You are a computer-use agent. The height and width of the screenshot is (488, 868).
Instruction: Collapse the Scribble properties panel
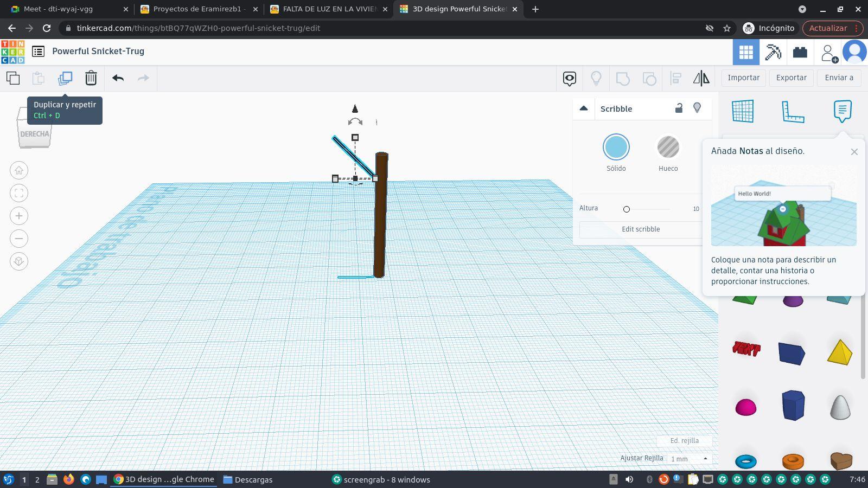[x=584, y=108]
